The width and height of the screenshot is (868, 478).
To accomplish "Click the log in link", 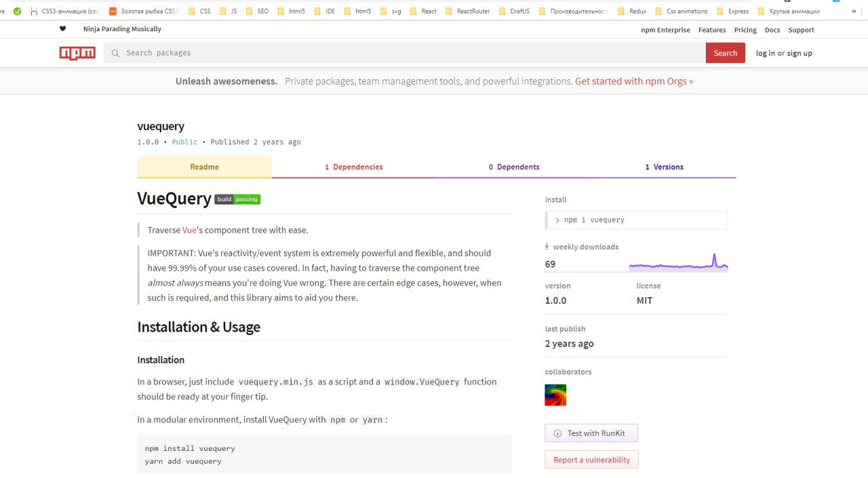I will coord(766,53).
